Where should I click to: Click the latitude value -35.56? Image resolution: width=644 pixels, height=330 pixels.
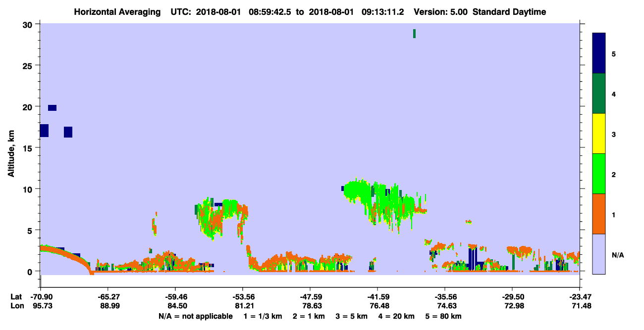pyautogui.click(x=445, y=297)
